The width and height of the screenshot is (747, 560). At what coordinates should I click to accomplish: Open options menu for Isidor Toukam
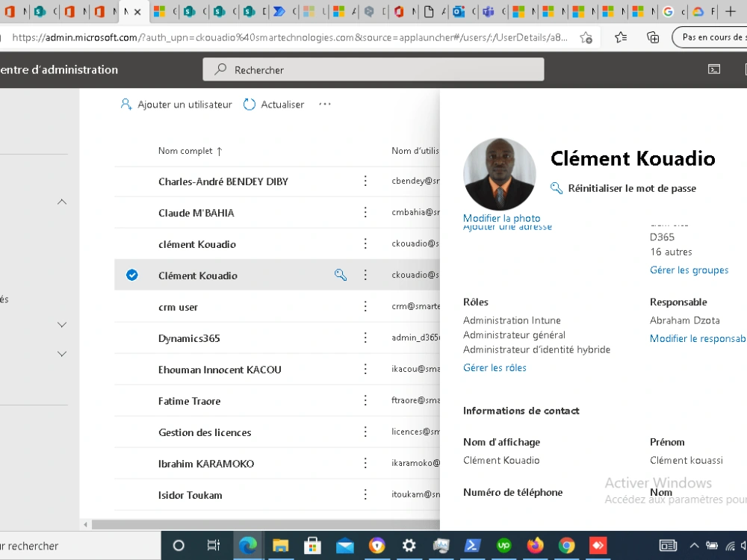point(365,494)
